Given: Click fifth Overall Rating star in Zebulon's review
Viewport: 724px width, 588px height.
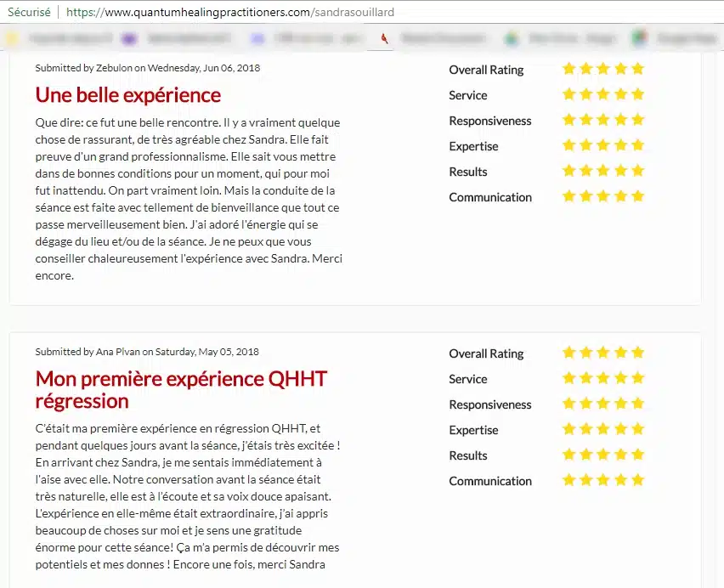Looking at the screenshot, I should [637, 69].
